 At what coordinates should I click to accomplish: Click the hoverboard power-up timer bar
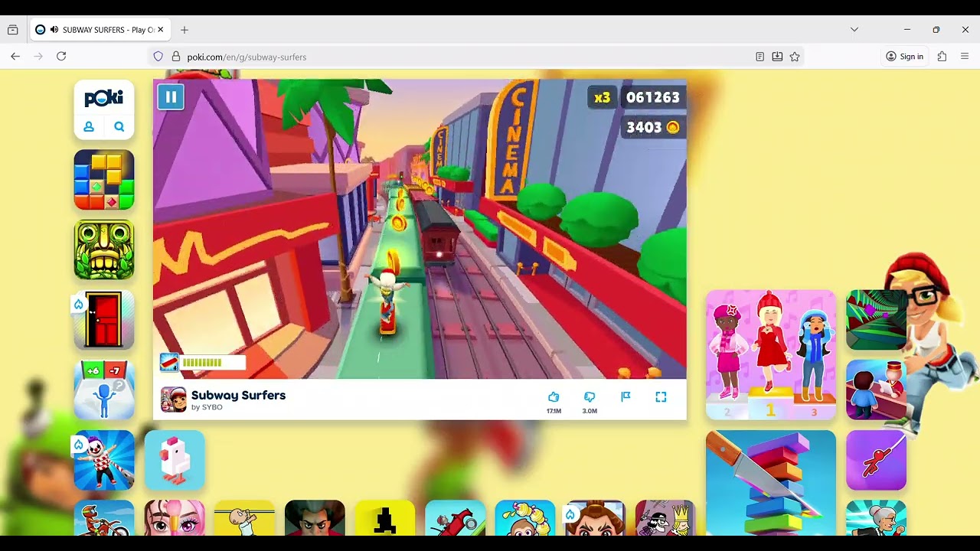click(203, 362)
